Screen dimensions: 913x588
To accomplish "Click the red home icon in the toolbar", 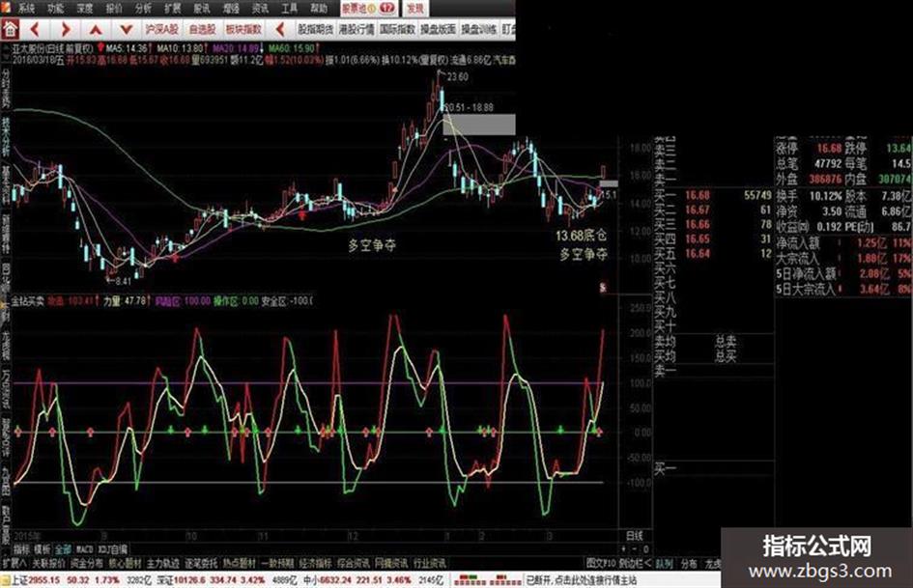I will click(x=10, y=29).
